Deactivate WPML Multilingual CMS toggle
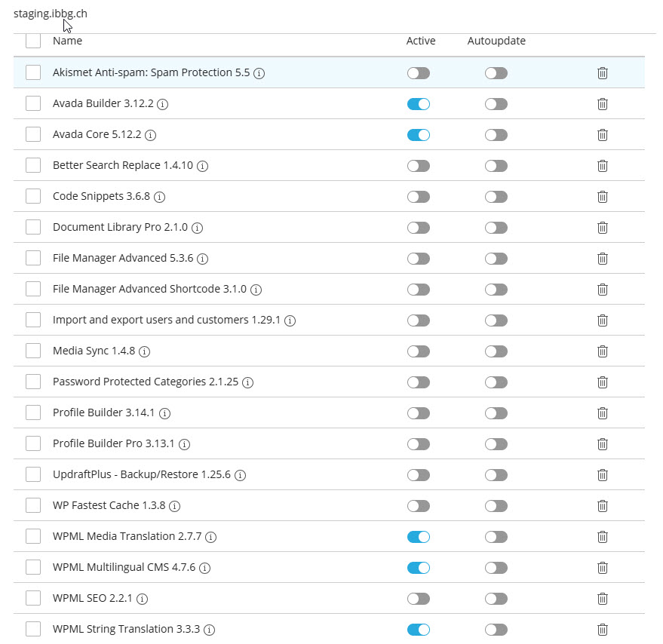Screen dimensions: 663x644 (x=419, y=568)
